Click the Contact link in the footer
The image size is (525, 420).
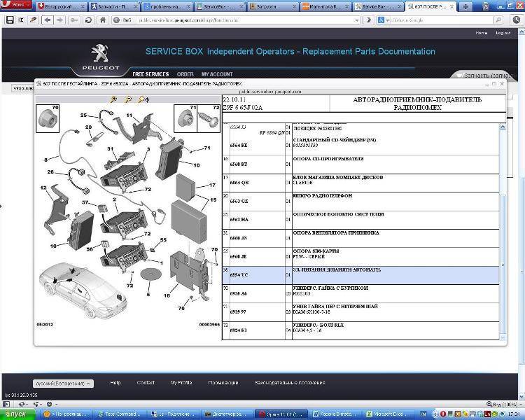(x=146, y=383)
